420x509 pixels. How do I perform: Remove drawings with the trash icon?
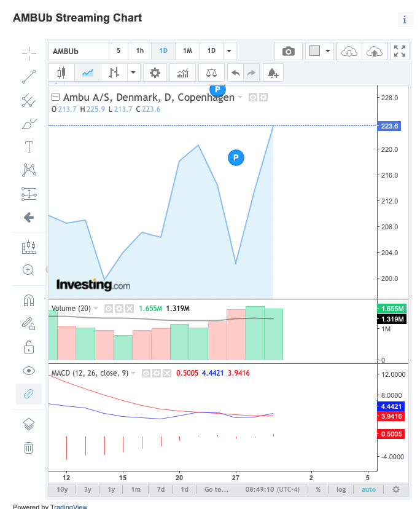(28, 448)
